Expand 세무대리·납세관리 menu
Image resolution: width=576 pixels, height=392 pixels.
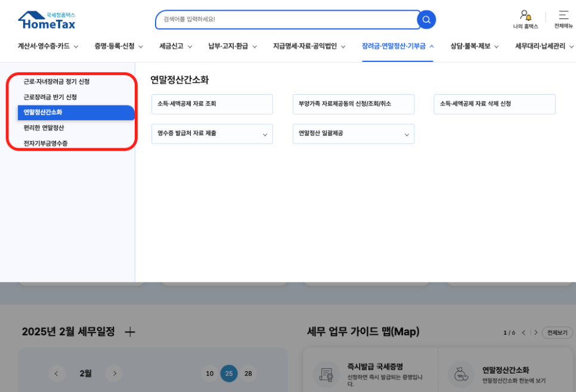(x=544, y=46)
